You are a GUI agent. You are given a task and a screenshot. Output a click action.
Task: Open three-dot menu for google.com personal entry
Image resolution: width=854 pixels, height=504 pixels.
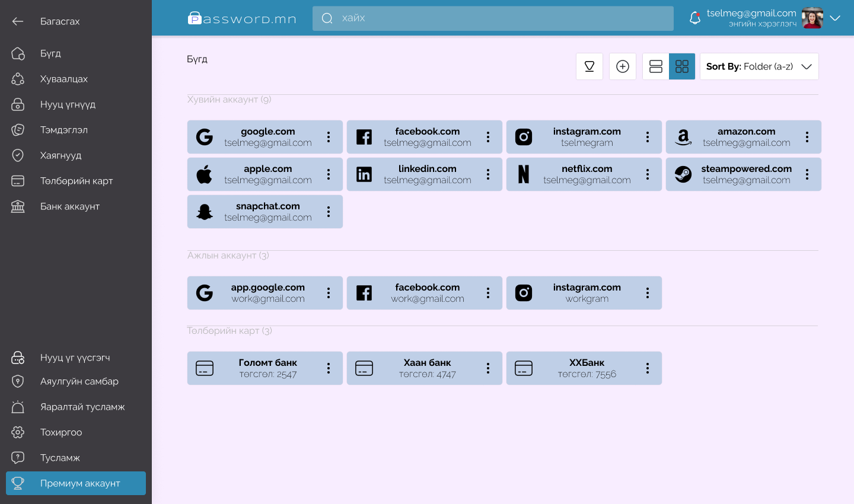(x=329, y=137)
